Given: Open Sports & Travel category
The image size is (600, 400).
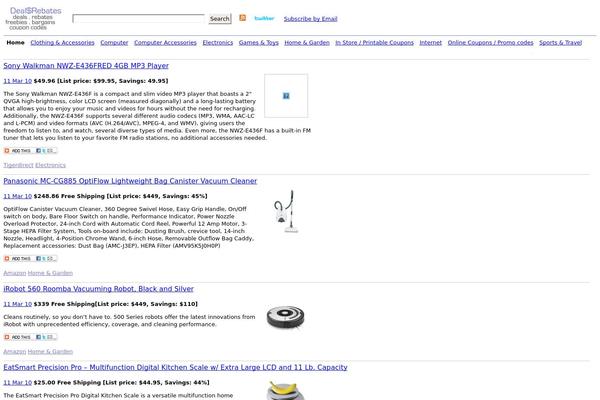Looking at the screenshot, I should [x=561, y=42].
